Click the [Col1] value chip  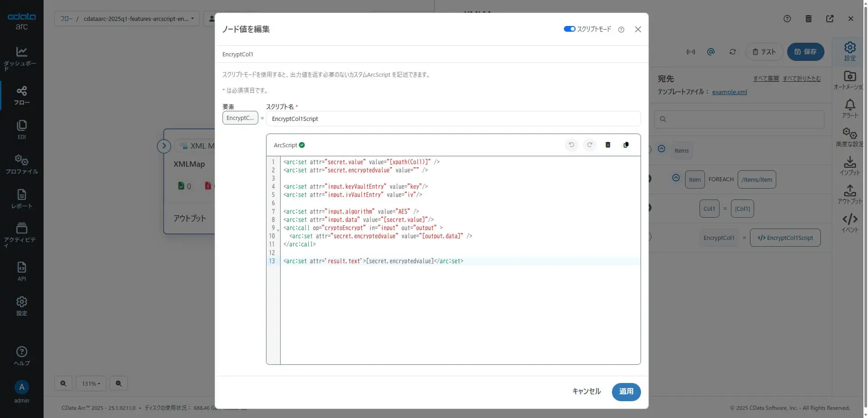742,209
